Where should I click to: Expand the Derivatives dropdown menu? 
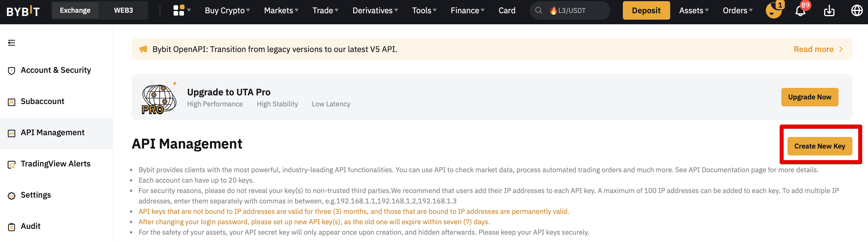[375, 10]
